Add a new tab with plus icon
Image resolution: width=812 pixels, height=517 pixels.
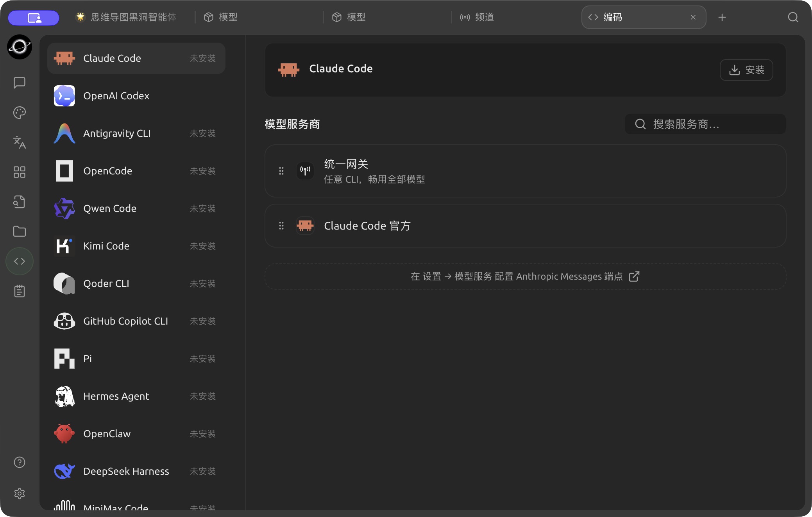722,17
